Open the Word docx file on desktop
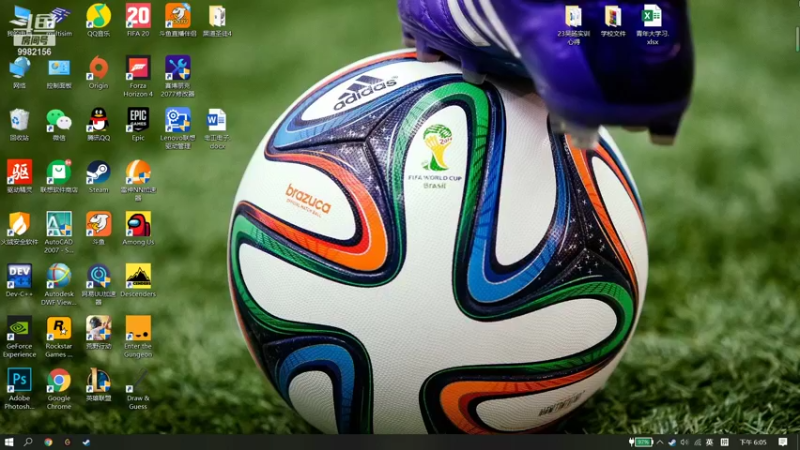 (x=217, y=128)
